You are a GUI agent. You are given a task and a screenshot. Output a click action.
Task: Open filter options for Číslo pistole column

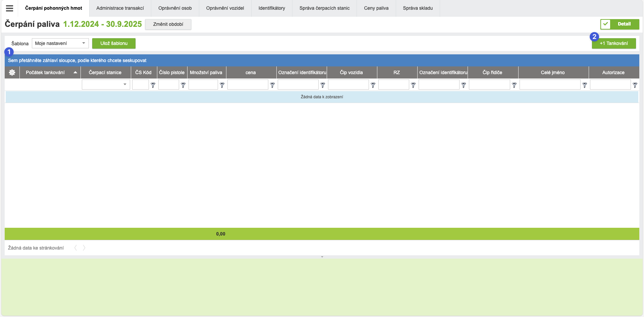[183, 85]
